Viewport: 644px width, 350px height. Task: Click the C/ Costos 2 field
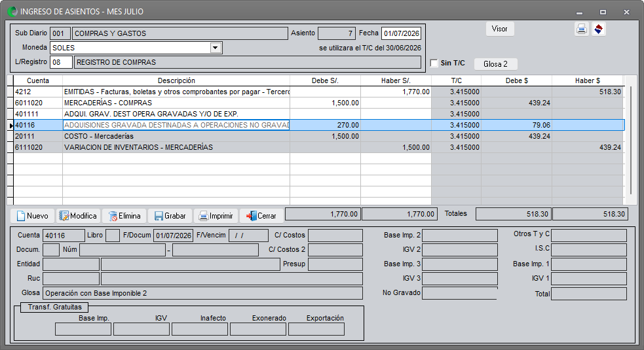click(335, 250)
